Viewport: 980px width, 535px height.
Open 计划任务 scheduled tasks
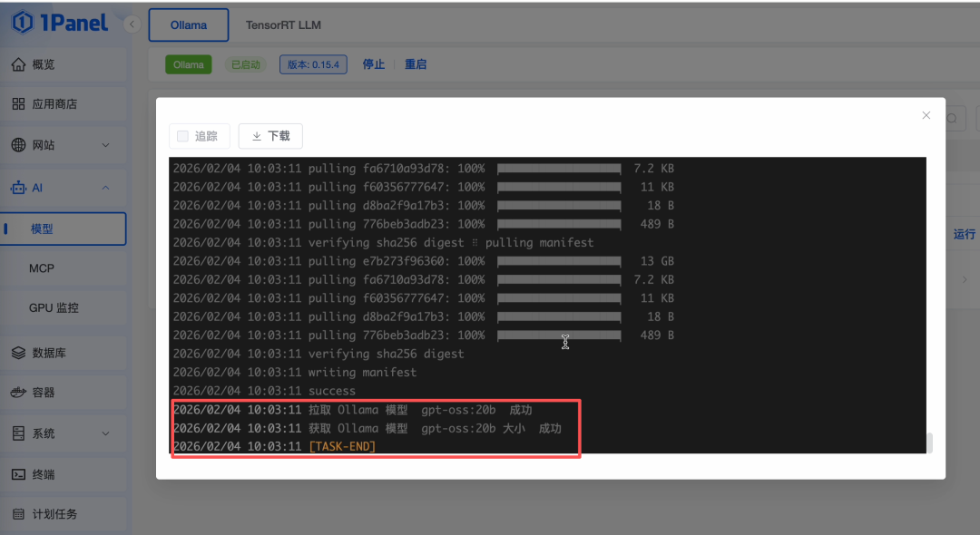click(64, 514)
